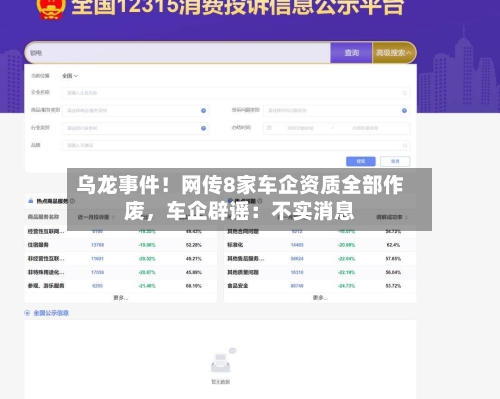Click the 全国公示信息 section icon
The width and height of the screenshot is (500, 399).
click(x=27, y=313)
